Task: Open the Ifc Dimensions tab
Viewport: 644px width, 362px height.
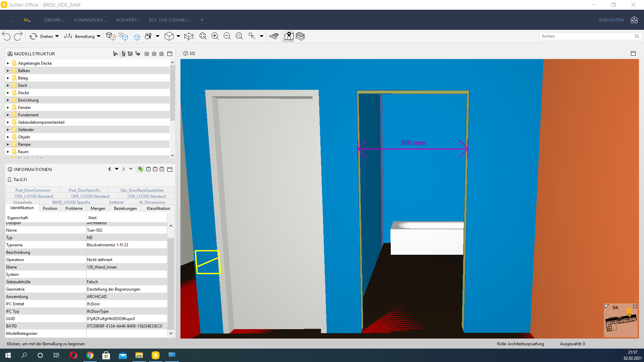Action: coord(152,202)
